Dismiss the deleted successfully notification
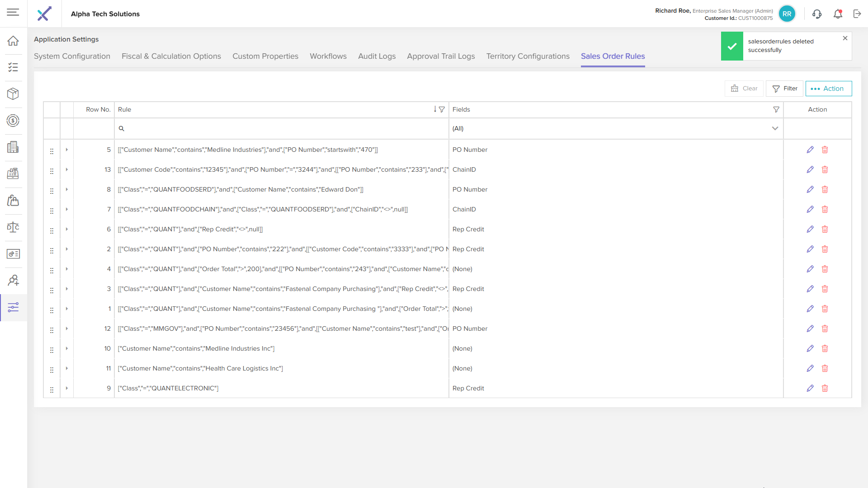 point(845,38)
